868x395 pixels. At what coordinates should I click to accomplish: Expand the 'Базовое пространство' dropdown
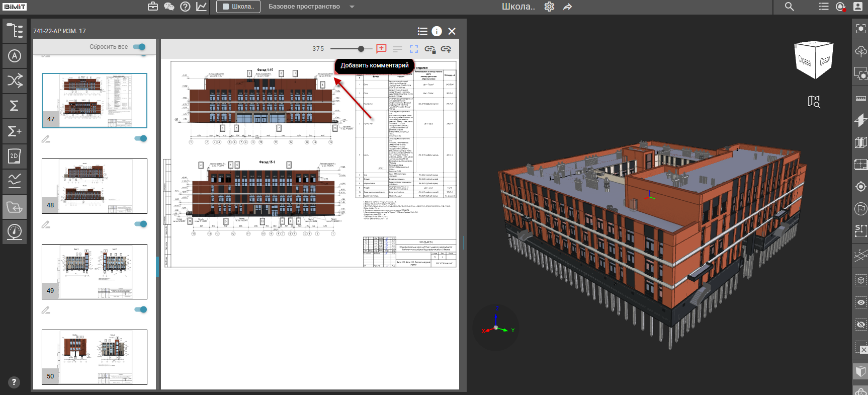click(352, 7)
